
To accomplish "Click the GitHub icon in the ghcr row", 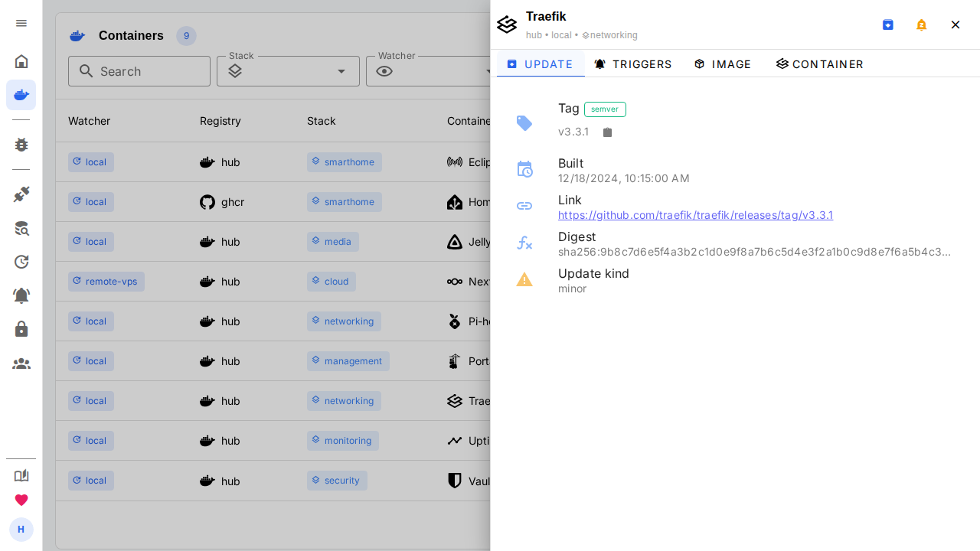I will (x=207, y=202).
